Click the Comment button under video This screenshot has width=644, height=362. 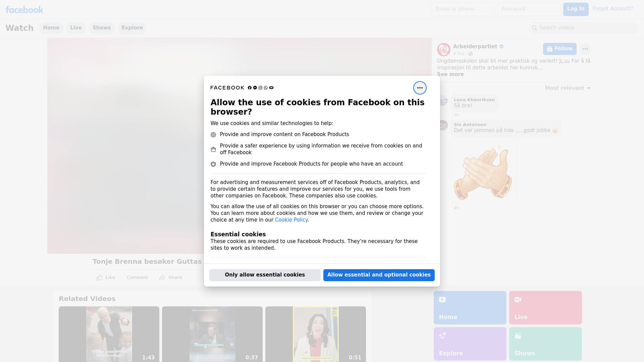tap(137, 278)
